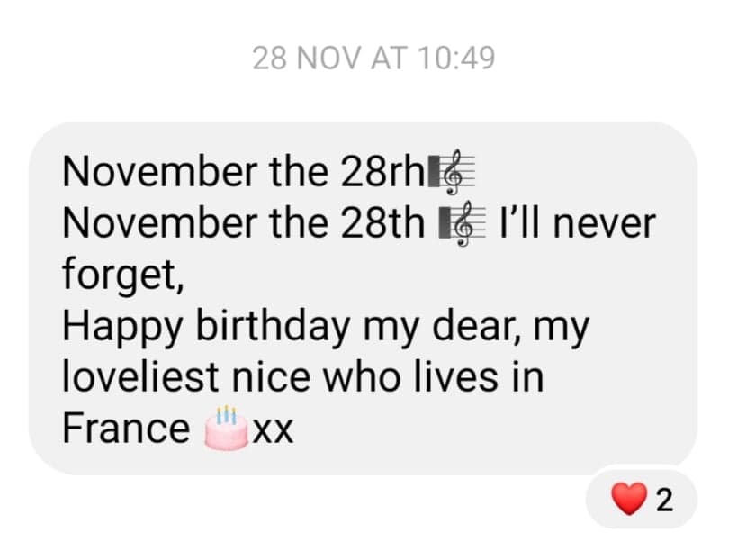Click the phrase 'I'll never' in the message
The width and height of the screenshot is (738, 560).
coord(577,223)
